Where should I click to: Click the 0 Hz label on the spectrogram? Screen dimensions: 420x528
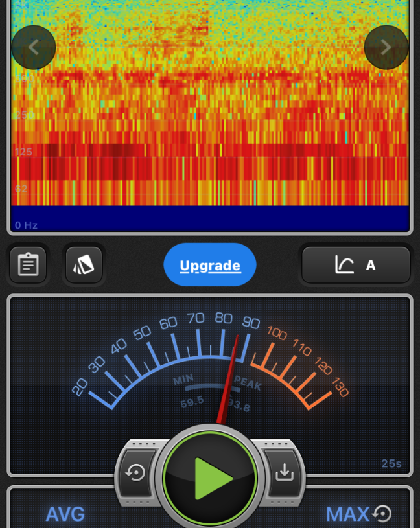27,225
